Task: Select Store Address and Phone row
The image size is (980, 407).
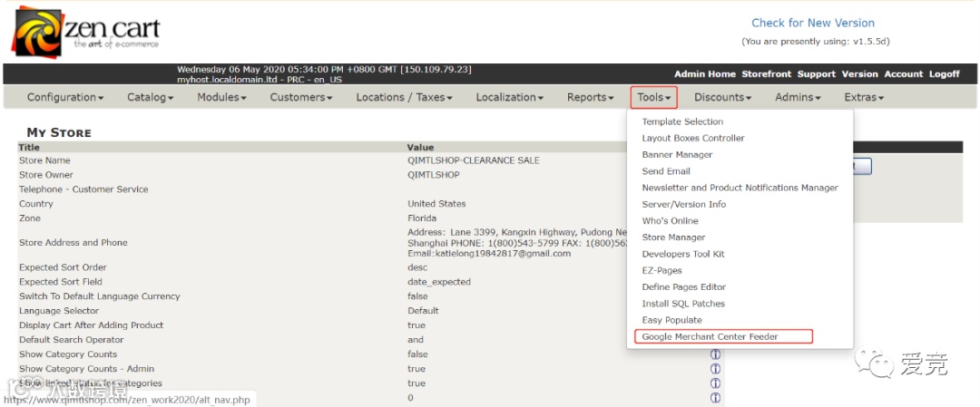Action: pyautogui.click(x=73, y=242)
